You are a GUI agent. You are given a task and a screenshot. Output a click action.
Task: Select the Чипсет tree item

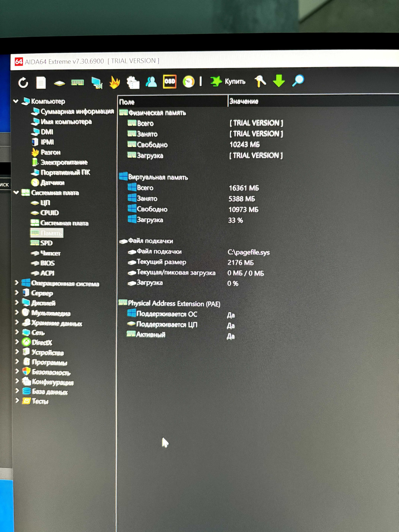46,253
